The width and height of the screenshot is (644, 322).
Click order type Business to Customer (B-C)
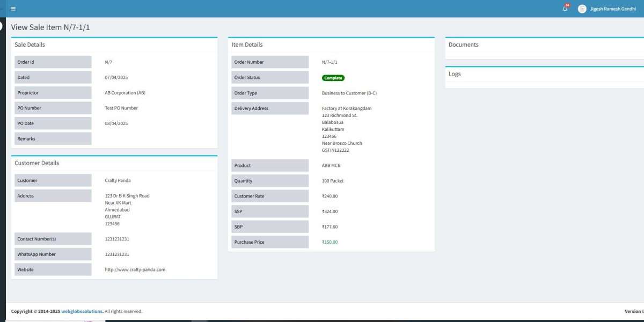(x=349, y=93)
